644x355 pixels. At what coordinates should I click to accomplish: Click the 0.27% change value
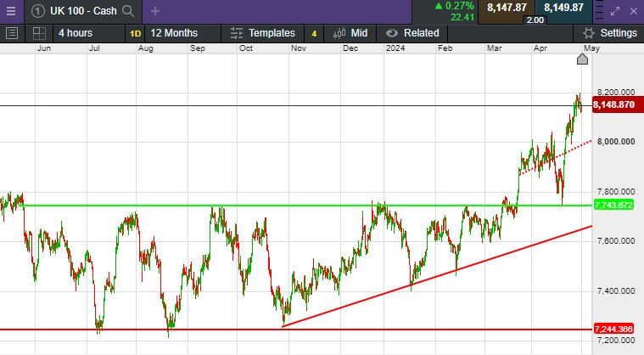point(460,6)
